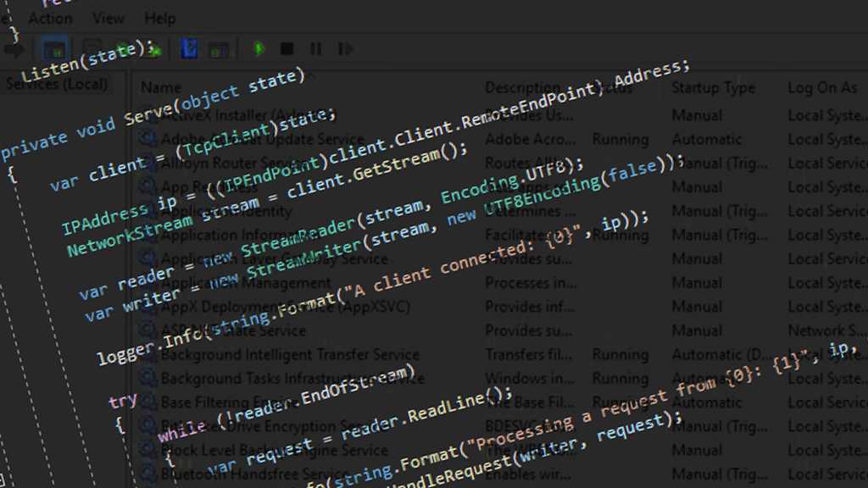Select Application Management service name
The width and height of the screenshot is (868, 488).
pyautogui.click(x=246, y=283)
